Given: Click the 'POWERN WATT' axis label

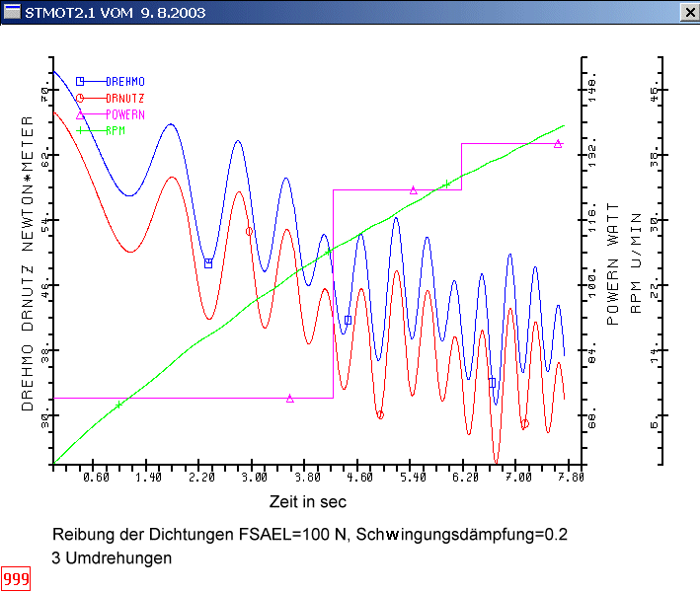Looking at the screenshot, I should [x=612, y=268].
